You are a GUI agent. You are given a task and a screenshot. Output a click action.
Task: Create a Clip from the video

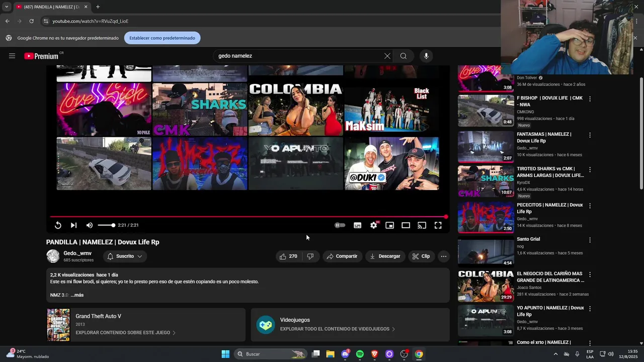(421, 256)
